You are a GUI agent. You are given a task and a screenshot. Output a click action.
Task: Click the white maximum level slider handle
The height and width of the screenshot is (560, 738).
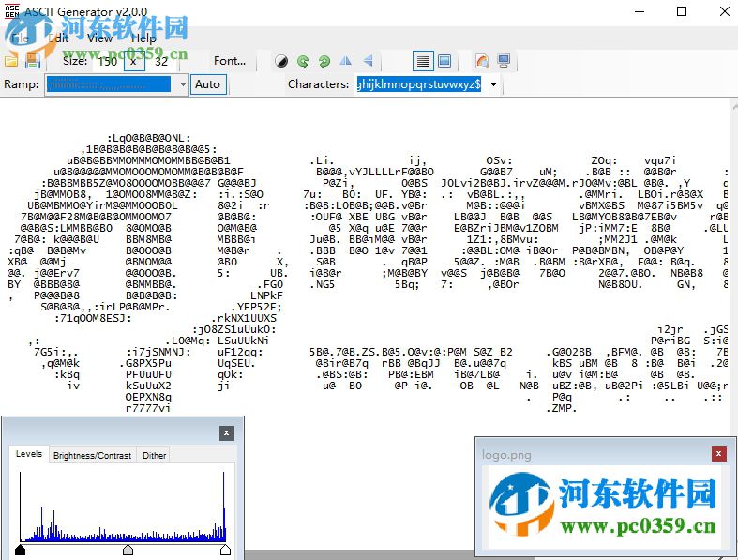click(225, 550)
